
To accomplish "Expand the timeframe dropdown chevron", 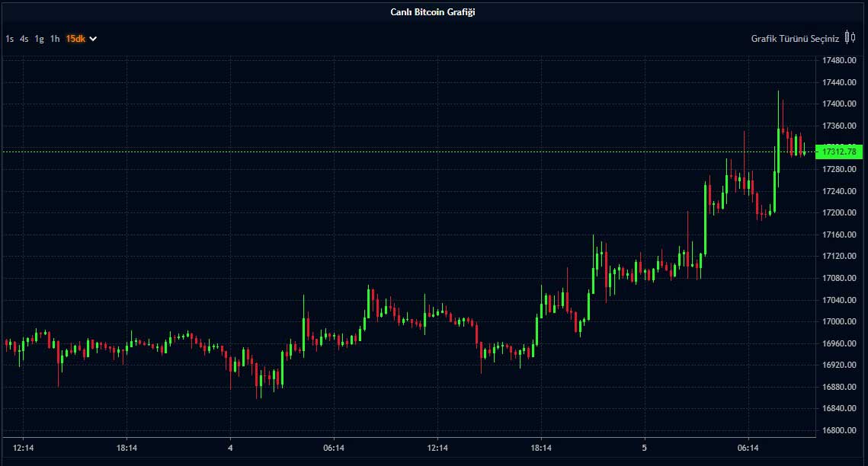I will [93, 39].
